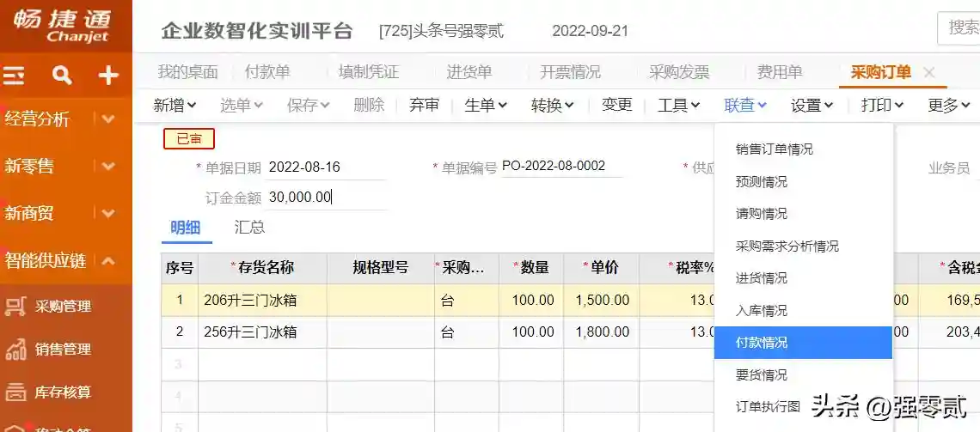The image size is (980, 432).
Task: Switch to the 采购发票 tab
Action: click(679, 72)
